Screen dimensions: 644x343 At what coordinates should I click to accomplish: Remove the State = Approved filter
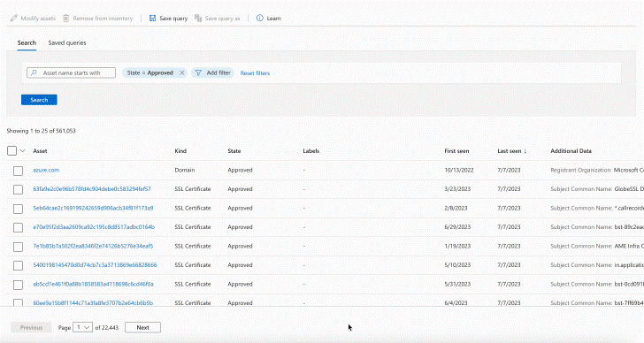pyautogui.click(x=182, y=72)
